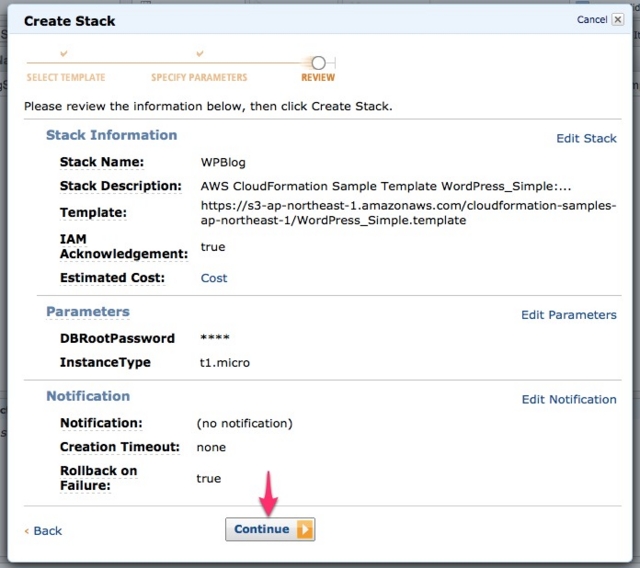Viewport: 640px width, 568px height.
Task: Click the Estimated Cost label
Action: point(112,278)
